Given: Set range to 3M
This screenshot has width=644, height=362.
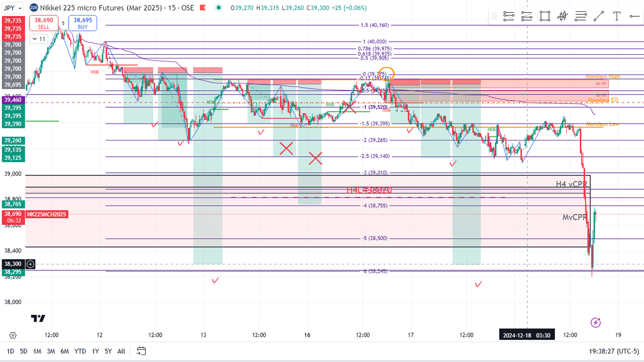Looking at the screenshot, I should pos(51,351).
